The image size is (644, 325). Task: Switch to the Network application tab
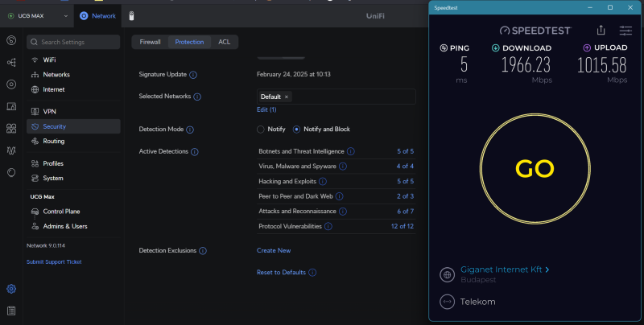pos(97,16)
